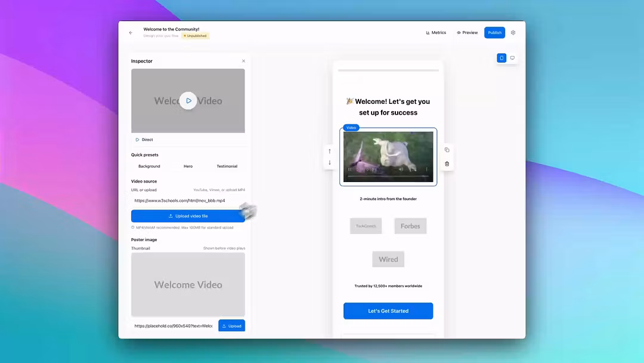Viewport: 644px width, 363px height.
Task: Switch to desktop device preview
Action: pyautogui.click(x=512, y=58)
